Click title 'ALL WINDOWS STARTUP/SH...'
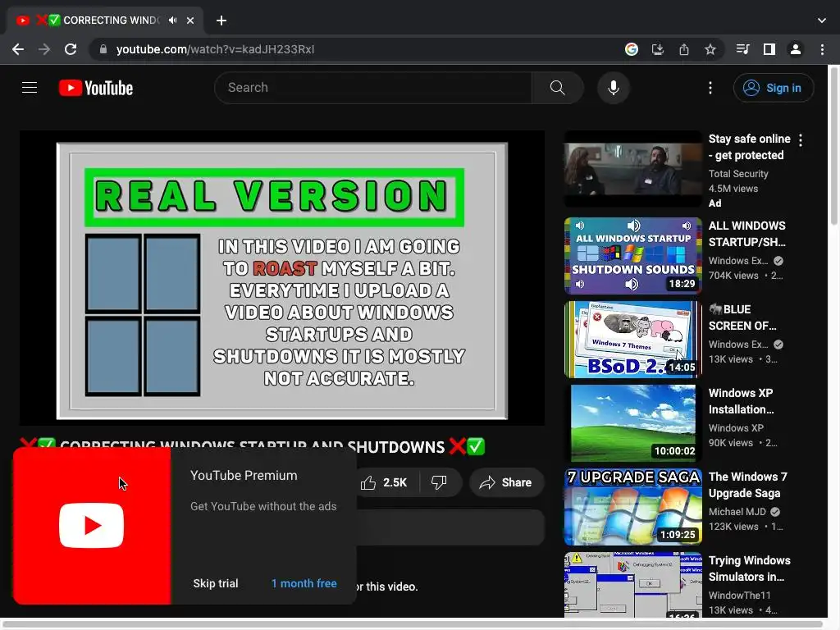The width and height of the screenshot is (840, 630). click(x=747, y=234)
